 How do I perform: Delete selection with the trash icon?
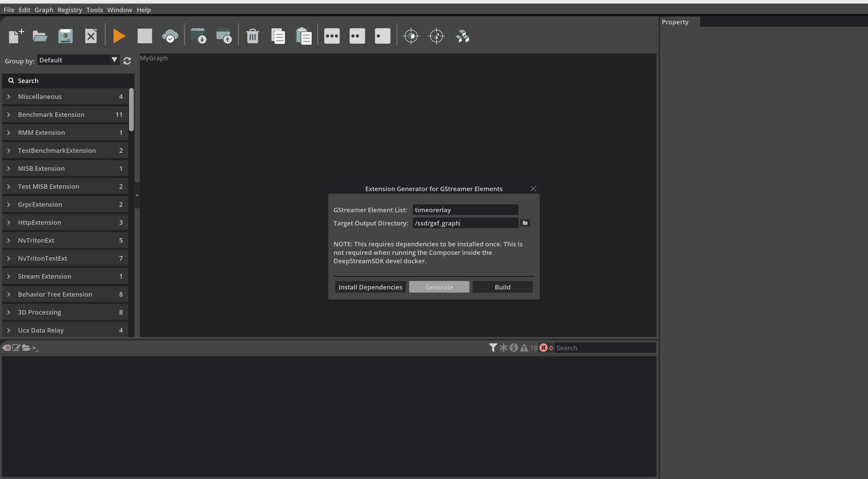(252, 36)
